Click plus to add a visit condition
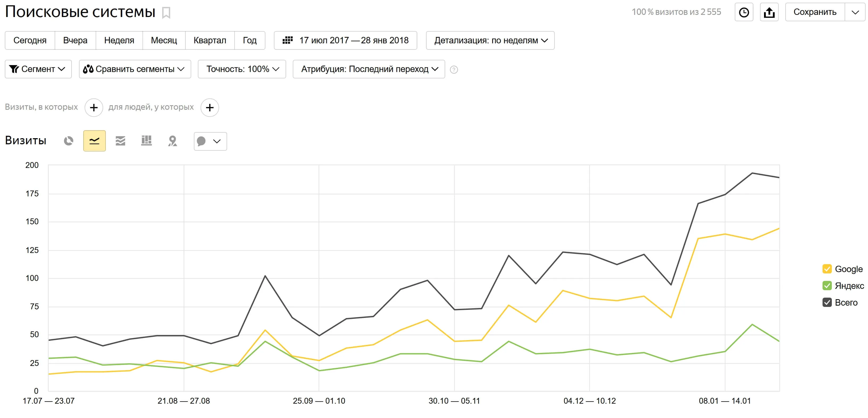This screenshot has width=868, height=418. coord(94,107)
